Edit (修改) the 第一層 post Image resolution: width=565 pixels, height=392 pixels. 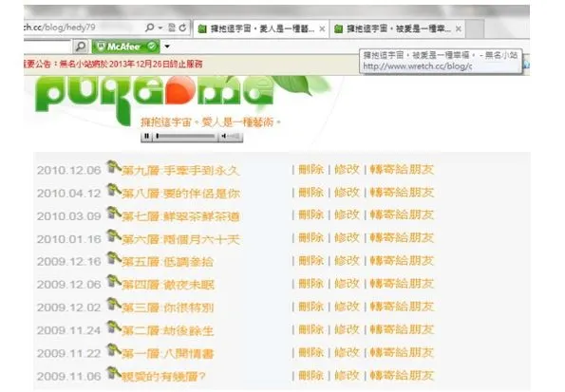point(347,353)
